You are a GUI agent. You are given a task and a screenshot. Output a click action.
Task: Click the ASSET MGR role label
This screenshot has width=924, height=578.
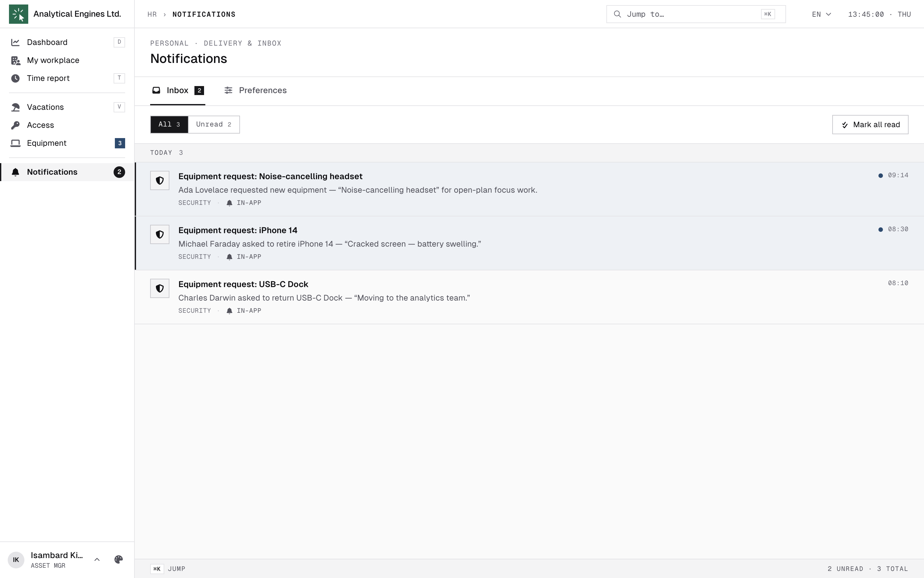(48, 566)
